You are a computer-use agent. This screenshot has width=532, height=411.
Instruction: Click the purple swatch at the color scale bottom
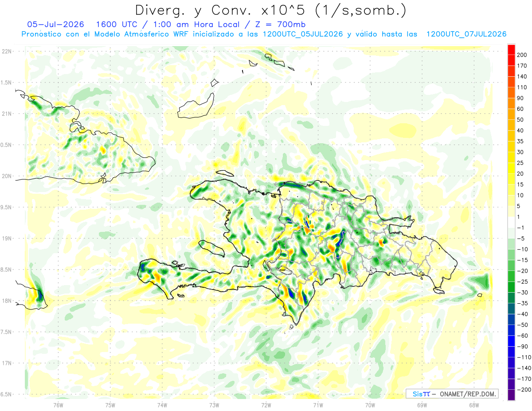click(x=511, y=395)
